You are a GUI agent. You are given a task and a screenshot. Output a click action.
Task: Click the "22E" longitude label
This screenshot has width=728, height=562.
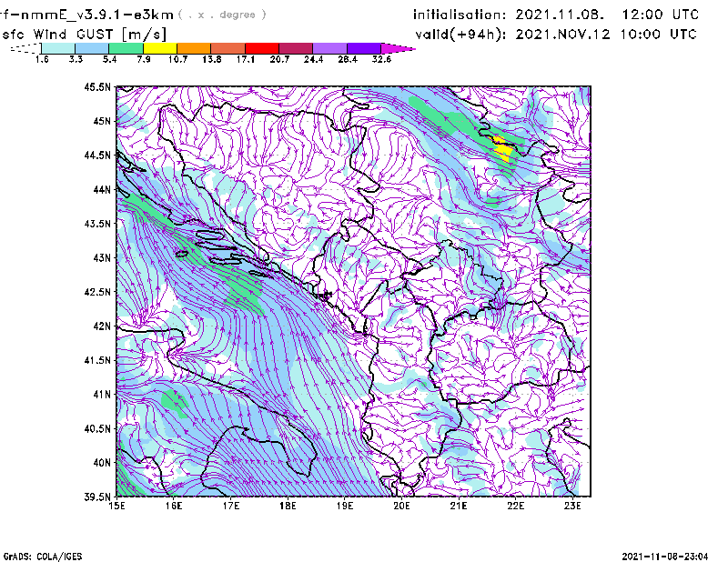pos(515,506)
